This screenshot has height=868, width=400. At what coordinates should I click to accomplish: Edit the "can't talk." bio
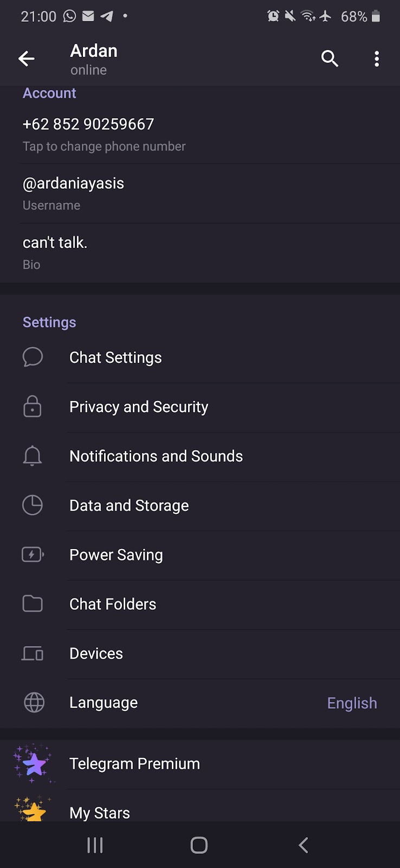[55, 252]
